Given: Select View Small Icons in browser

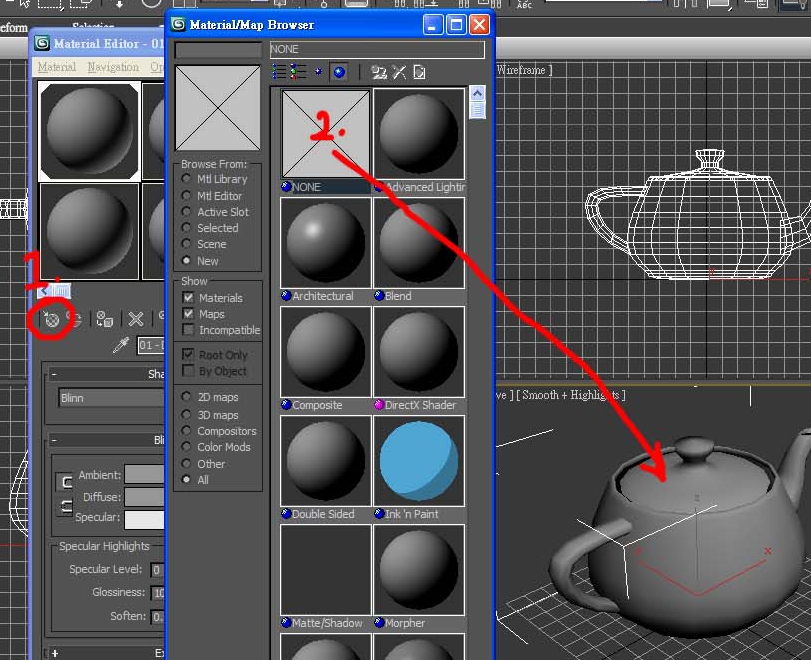Looking at the screenshot, I should point(318,72).
